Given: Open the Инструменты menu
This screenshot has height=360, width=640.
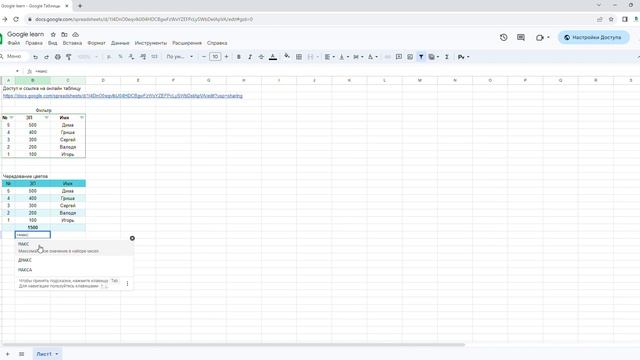Looking at the screenshot, I should 151,43.
